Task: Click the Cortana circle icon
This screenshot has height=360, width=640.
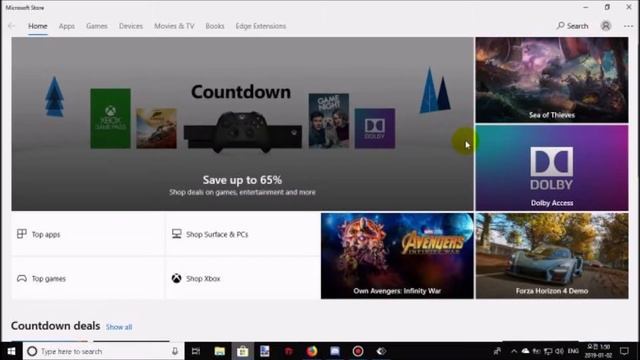Action: click(32, 351)
